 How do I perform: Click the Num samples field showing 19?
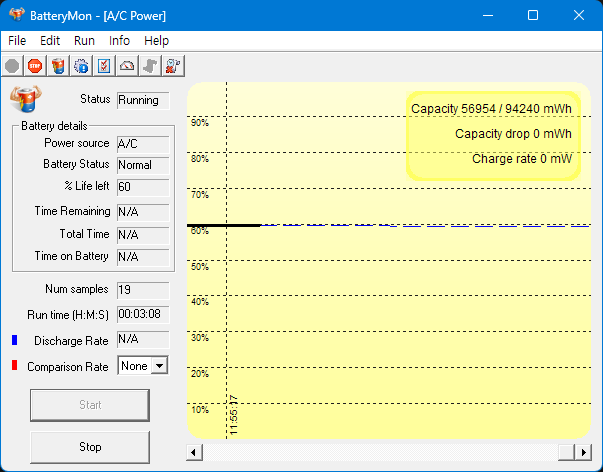[x=143, y=290]
